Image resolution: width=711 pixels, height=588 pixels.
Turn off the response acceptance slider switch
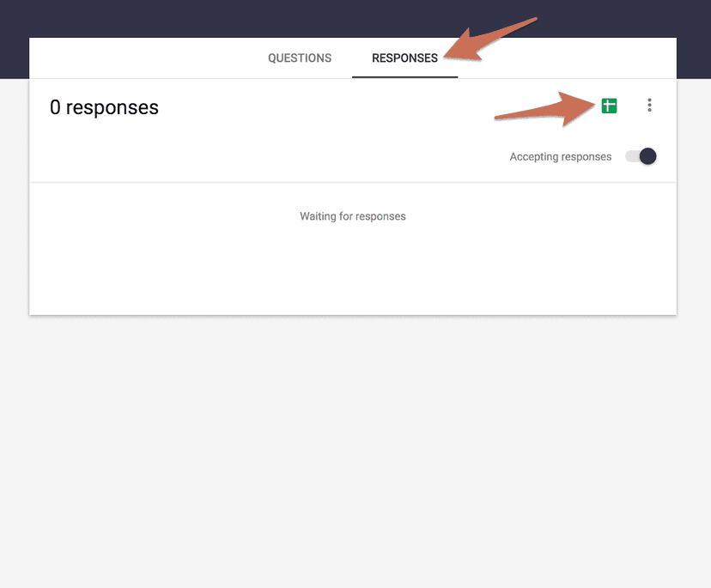pyautogui.click(x=640, y=156)
